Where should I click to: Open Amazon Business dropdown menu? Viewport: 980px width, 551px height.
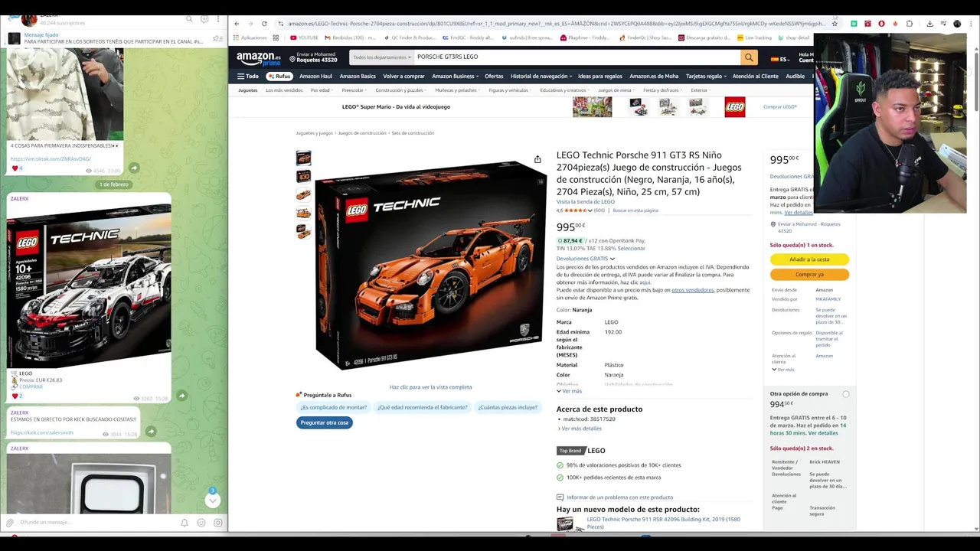(x=455, y=77)
